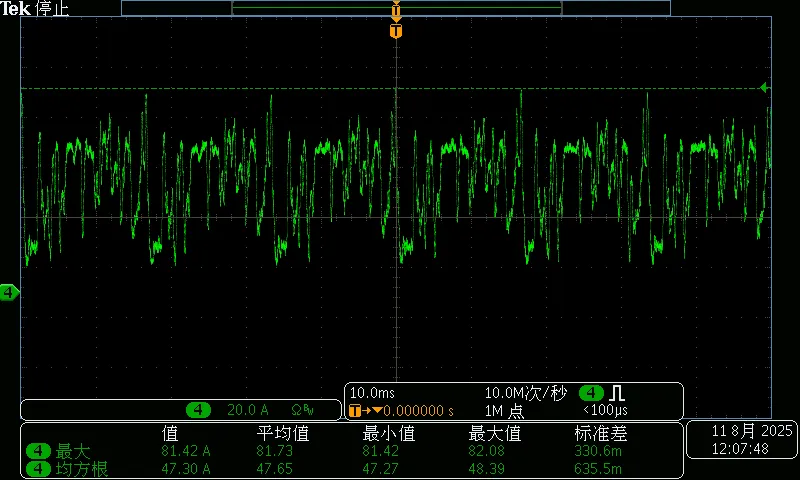The width and height of the screenshot is (800, 480).
Task: Click the 81.42 A measurement value
Action: pyautogui.click(x=186, y=451)
